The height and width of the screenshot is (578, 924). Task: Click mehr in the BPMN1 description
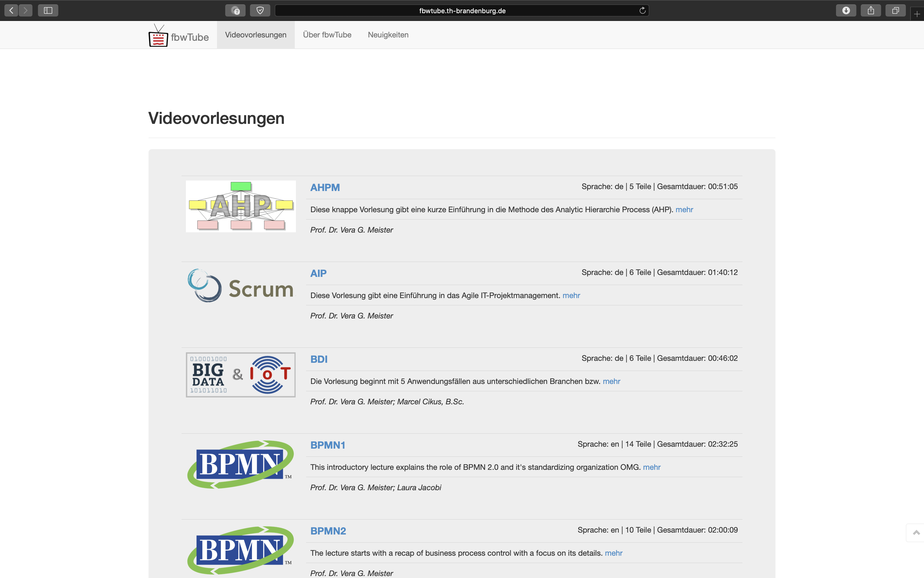[652, 467]
